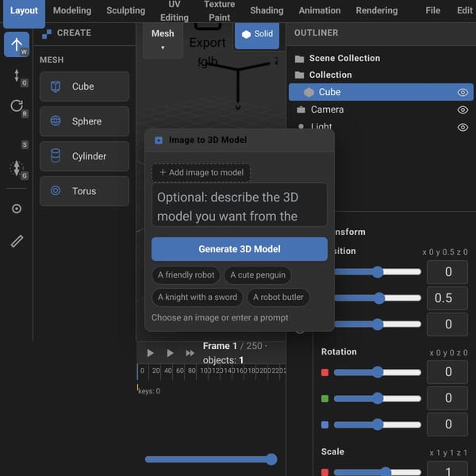Switch to the Modeling workspace tab
The image size is (476, 476).
point(72,10)
